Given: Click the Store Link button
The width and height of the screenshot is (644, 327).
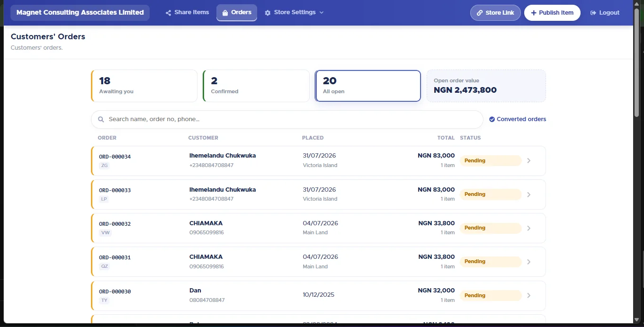Looking at the screenshot, I should click(x=495, y=13).
